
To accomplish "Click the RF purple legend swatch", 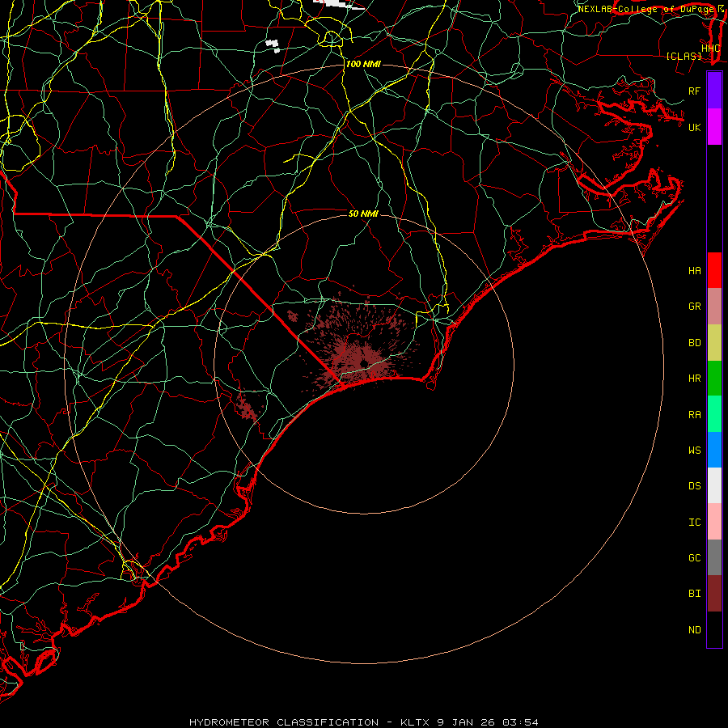I will [714, 91].
